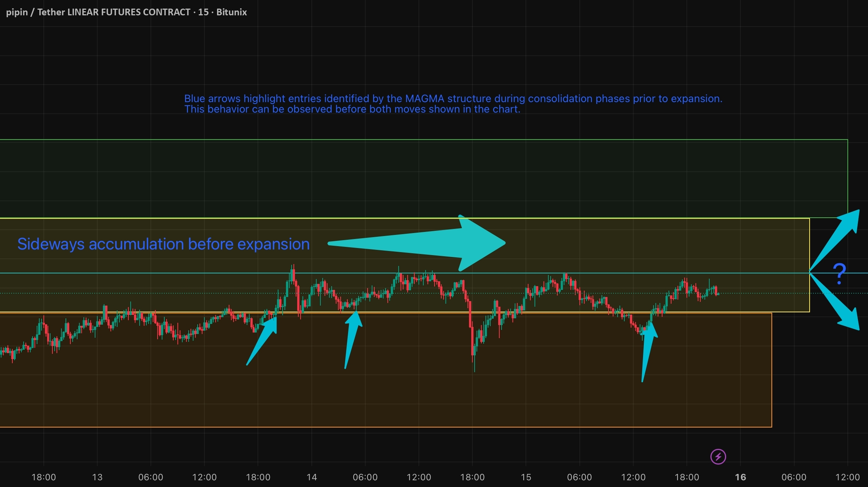Click the Bitunix exchange name in the title
The width and height of the screenshot is (868, 487).
[231, 12]
